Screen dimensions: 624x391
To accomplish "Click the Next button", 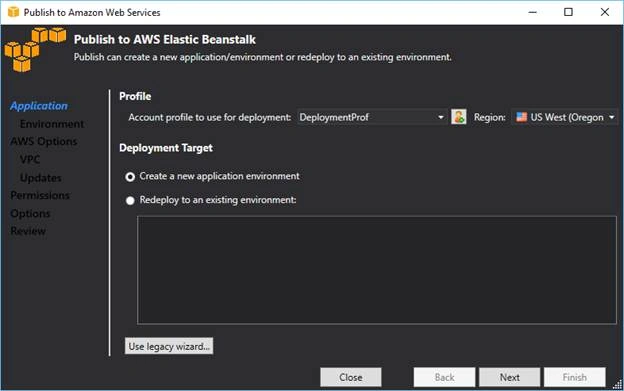I will tap(509, 377).
